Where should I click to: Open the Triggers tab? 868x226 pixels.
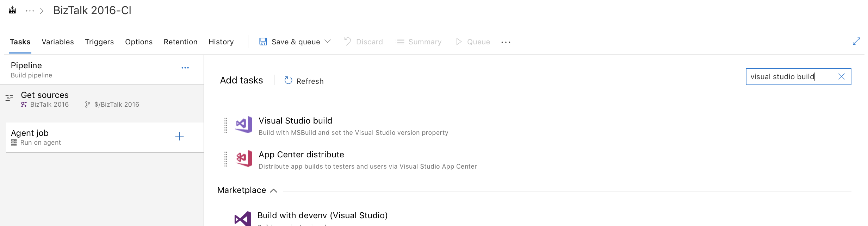pyautogui.click(x=99, y=42)
